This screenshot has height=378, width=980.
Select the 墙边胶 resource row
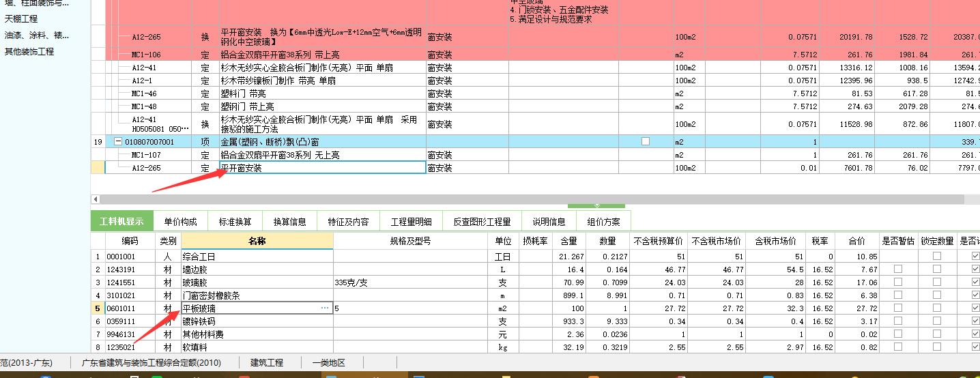(x=535, y=270)
